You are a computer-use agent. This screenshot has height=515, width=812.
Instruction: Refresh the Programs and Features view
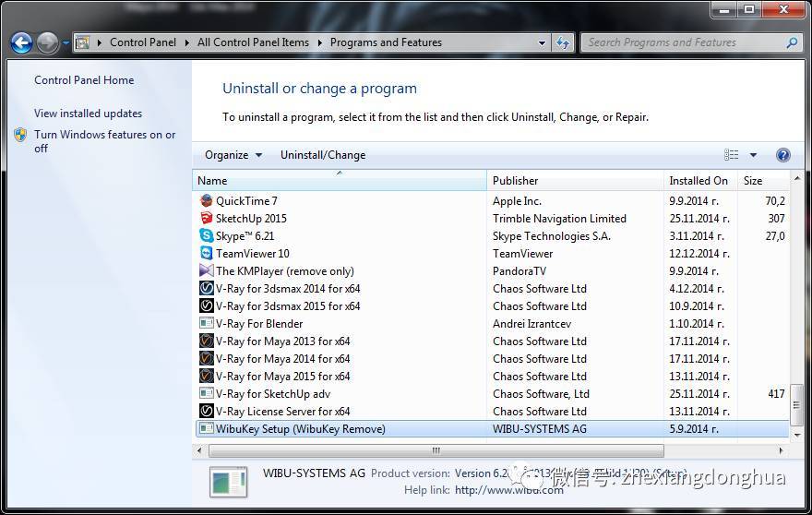tap(562, 42)
